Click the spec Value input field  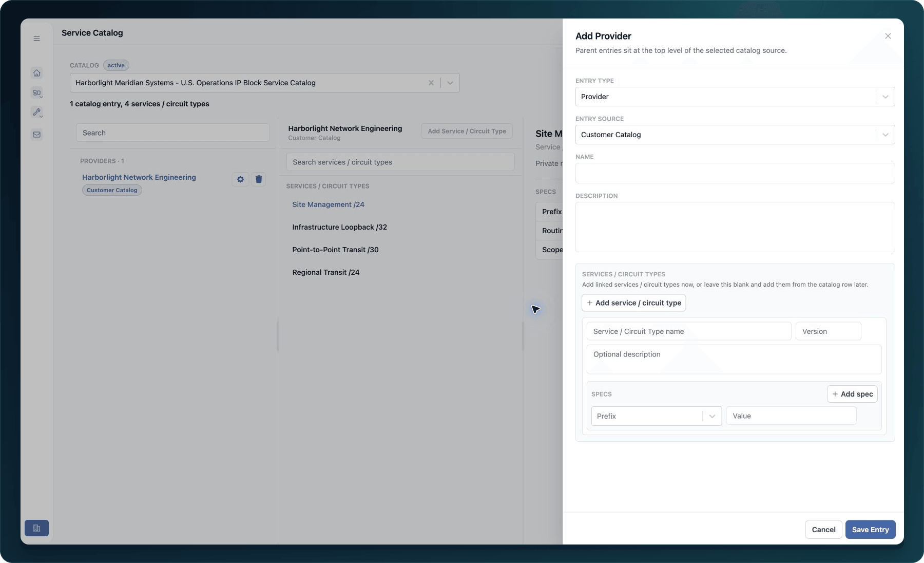coord(791,416)
